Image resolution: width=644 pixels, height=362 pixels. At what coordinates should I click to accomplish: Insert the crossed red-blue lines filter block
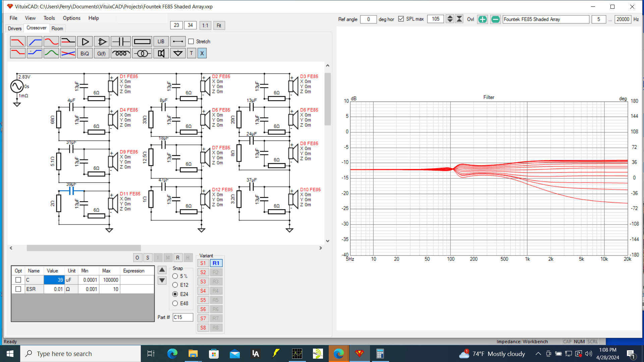coord(68,53)
